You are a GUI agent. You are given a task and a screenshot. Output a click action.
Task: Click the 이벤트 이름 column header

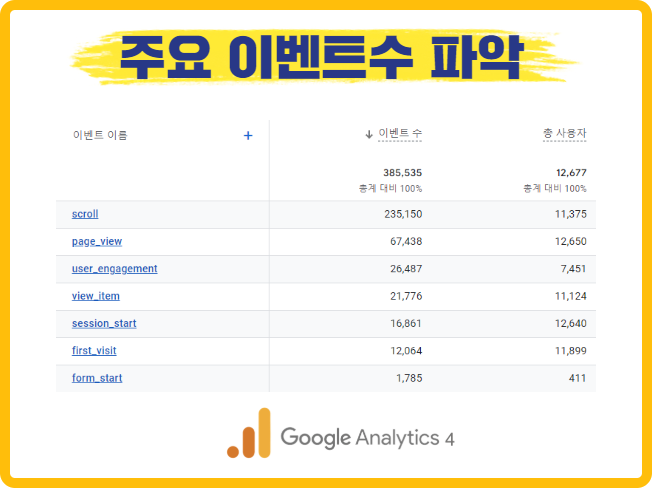100,135
